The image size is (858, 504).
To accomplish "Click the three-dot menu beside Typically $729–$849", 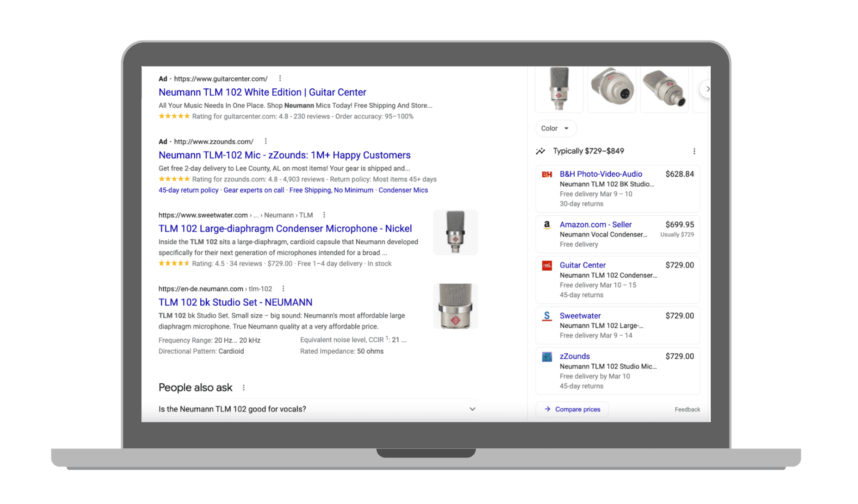I will (x=694, y=151).
